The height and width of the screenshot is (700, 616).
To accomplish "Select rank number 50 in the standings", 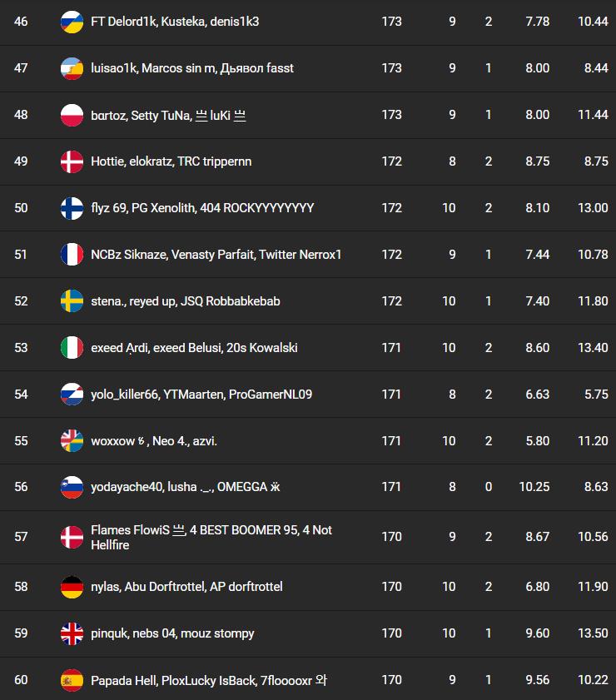I will [21, 208].
